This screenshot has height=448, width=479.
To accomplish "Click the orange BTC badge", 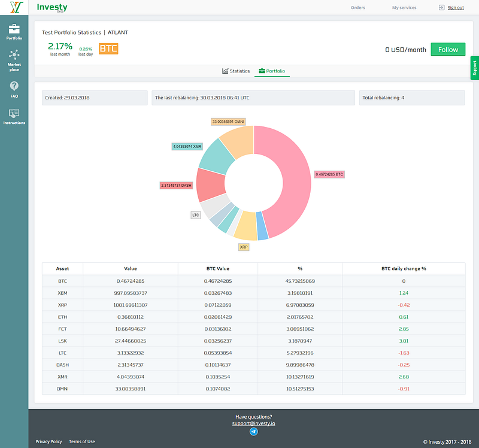I will (x=108, y=49).
